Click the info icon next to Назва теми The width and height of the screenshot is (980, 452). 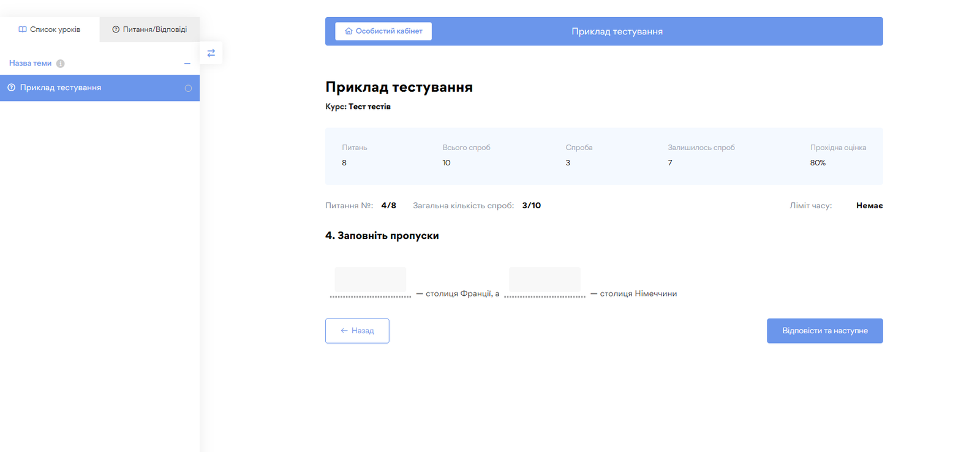[x=61, y=64]
